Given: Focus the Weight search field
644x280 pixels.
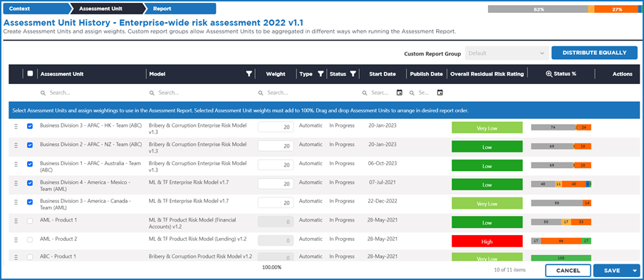Looking at the screenshot, I should (276, 93).
